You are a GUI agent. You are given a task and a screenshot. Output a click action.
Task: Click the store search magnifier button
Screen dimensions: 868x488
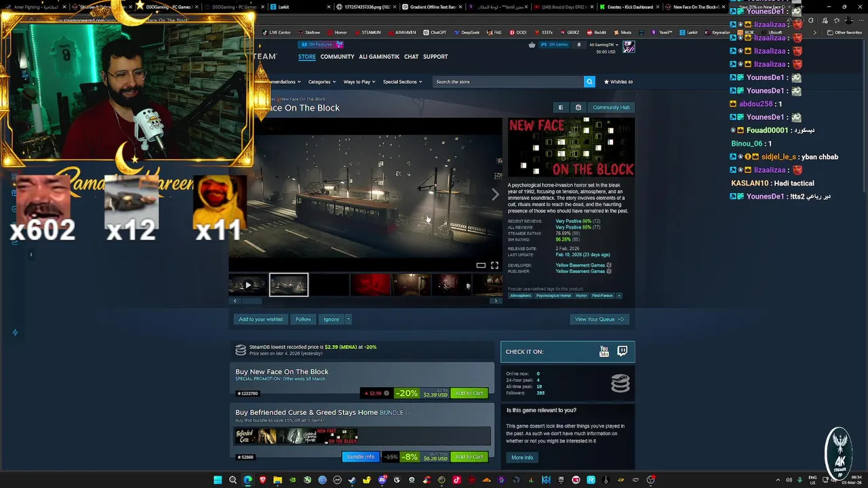coord(589,81)
